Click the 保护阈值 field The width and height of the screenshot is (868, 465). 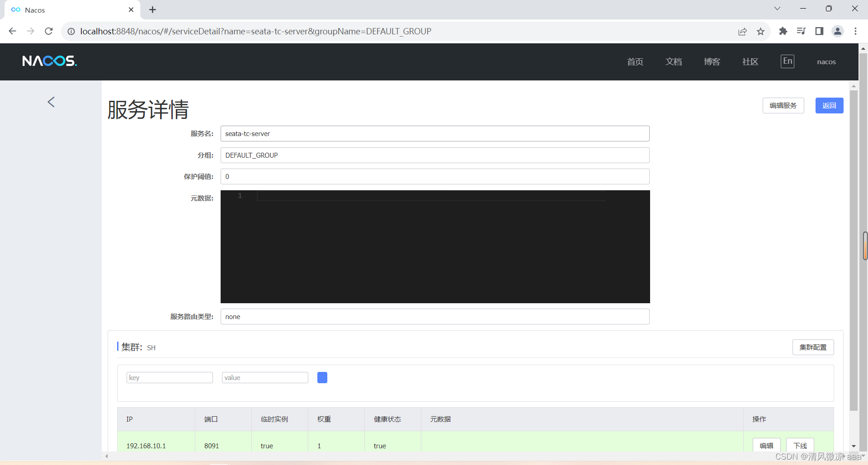coord(435,176)
